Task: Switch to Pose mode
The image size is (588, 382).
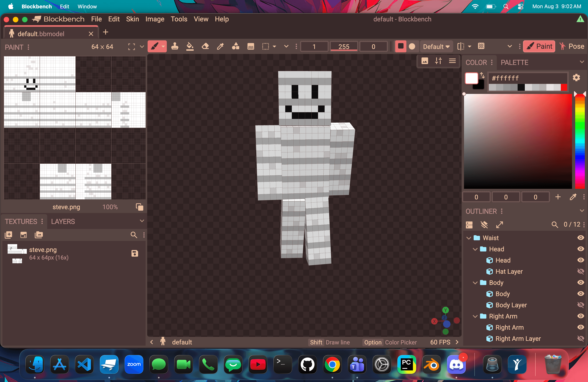Action: [572, 46]
